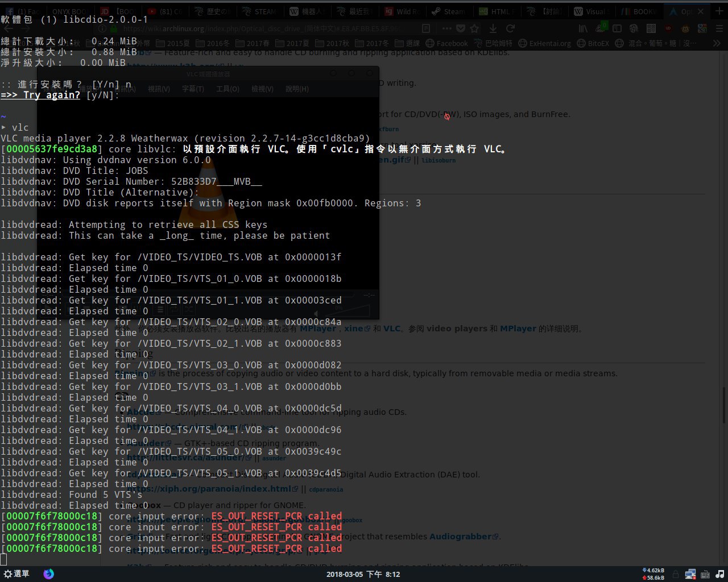This screenshot has width=728, height=582.
Task: Open Firefox downloads arrow icon
Action: (x=493, y=28)
